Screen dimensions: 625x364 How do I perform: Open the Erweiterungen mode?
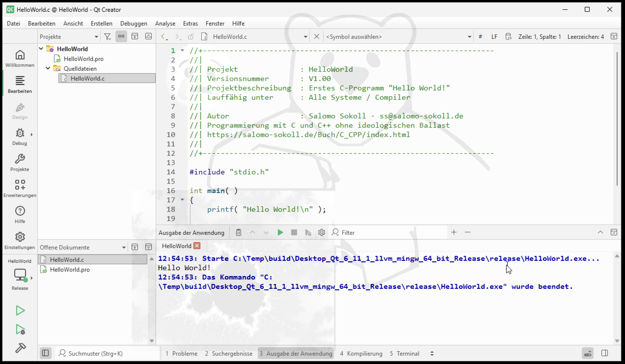pos(20,189)
